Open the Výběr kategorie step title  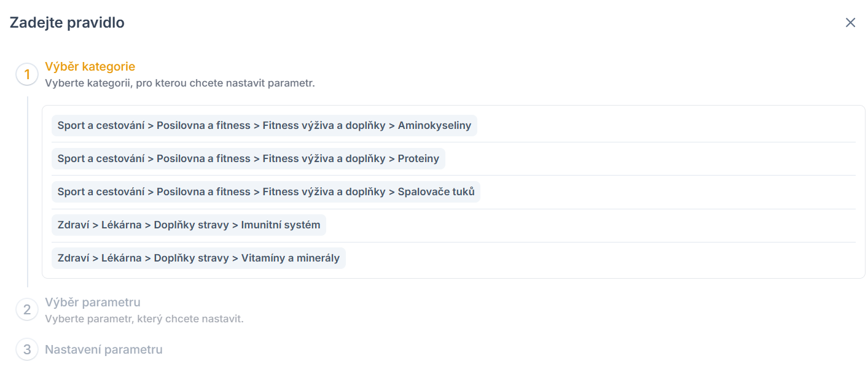point(90,66)
